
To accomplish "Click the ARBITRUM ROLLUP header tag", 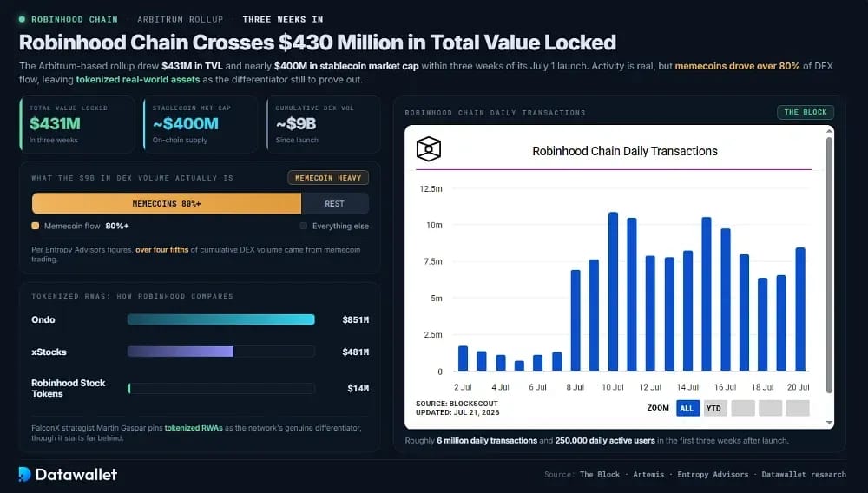I will pyautogui.click(x=180, y=19).
